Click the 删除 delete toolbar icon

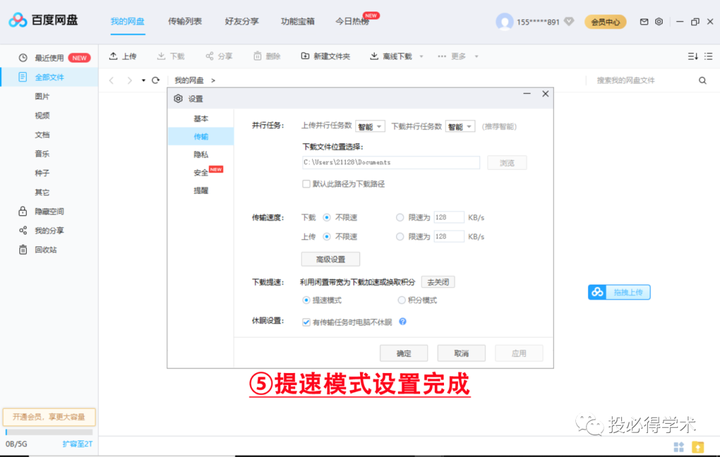[x=258, y=56]
